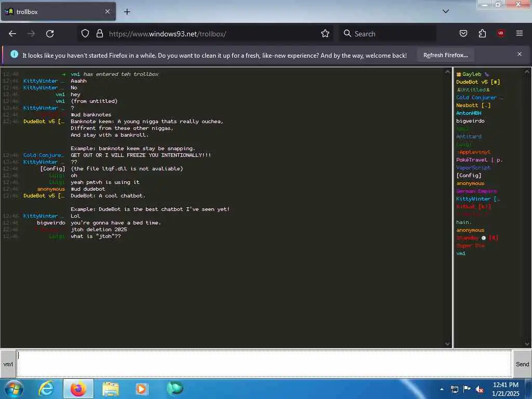Screen dimensions: 532x399
Task: Open the Pocket save icon
Action: click(x=463, y=34)
